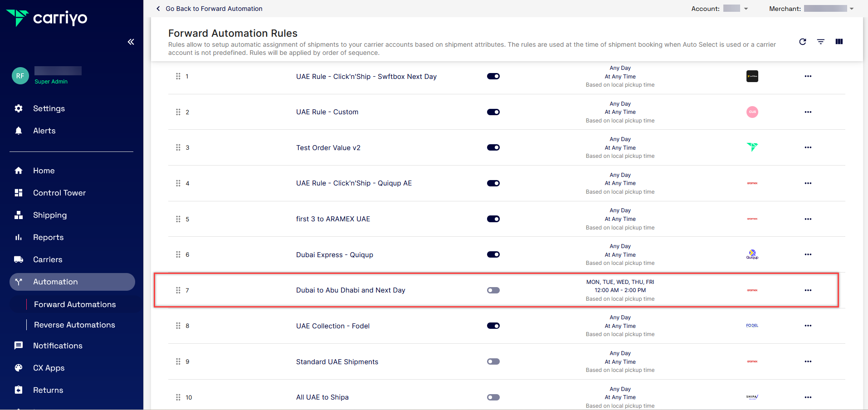
Task: Open Reverse Automations submenu item
Action: click(74, 325)
